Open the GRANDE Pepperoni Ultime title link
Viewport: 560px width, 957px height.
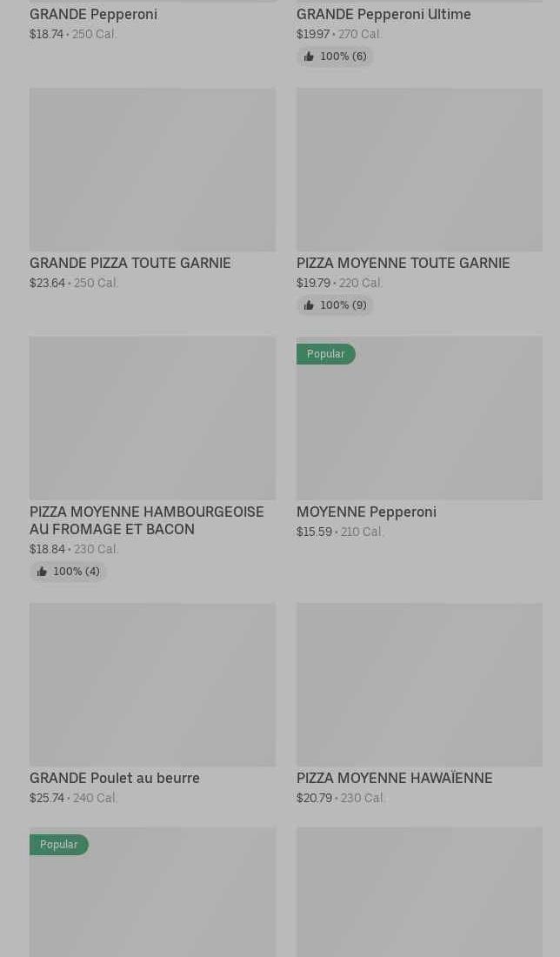[383, 14]
